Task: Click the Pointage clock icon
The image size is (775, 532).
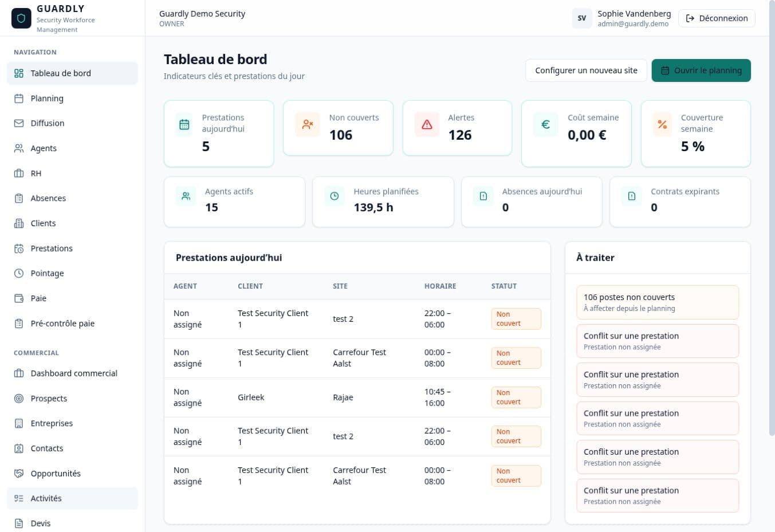Action: pos(19,273)
